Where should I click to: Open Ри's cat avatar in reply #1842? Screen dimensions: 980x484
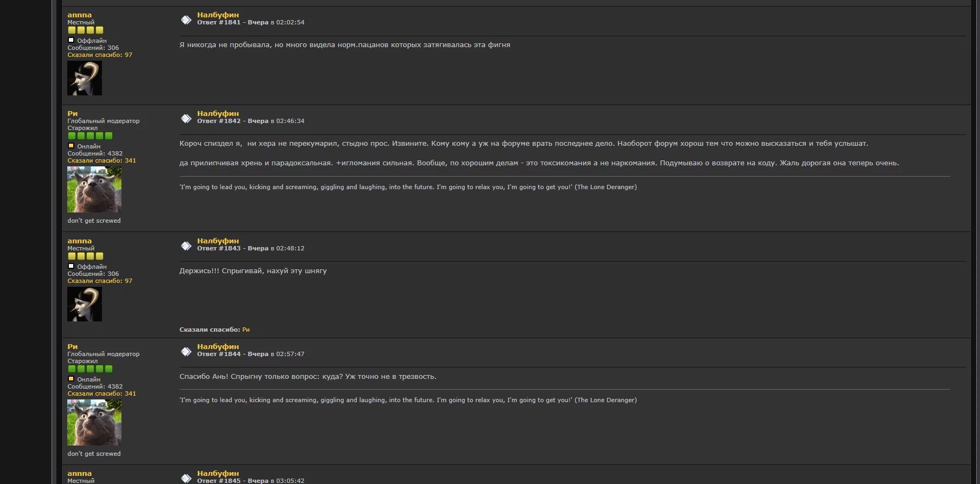coord(94,190)
